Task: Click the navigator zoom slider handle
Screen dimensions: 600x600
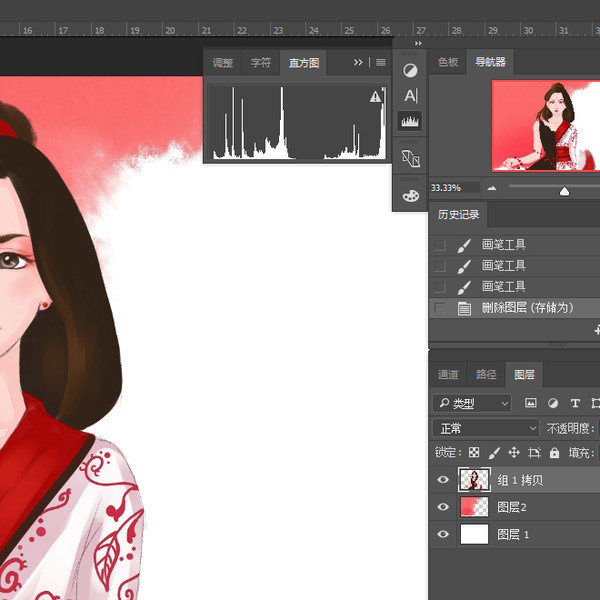Action: 564,191
